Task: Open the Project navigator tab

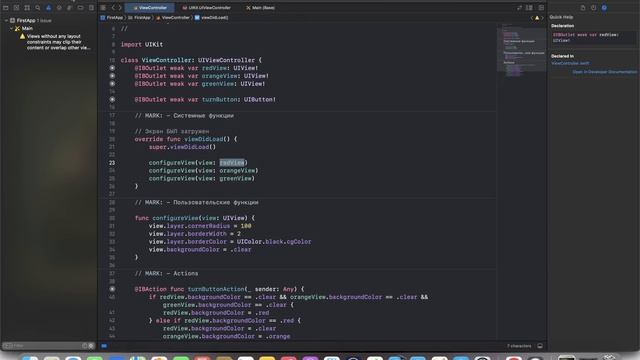Action: [x=6, y=8]
